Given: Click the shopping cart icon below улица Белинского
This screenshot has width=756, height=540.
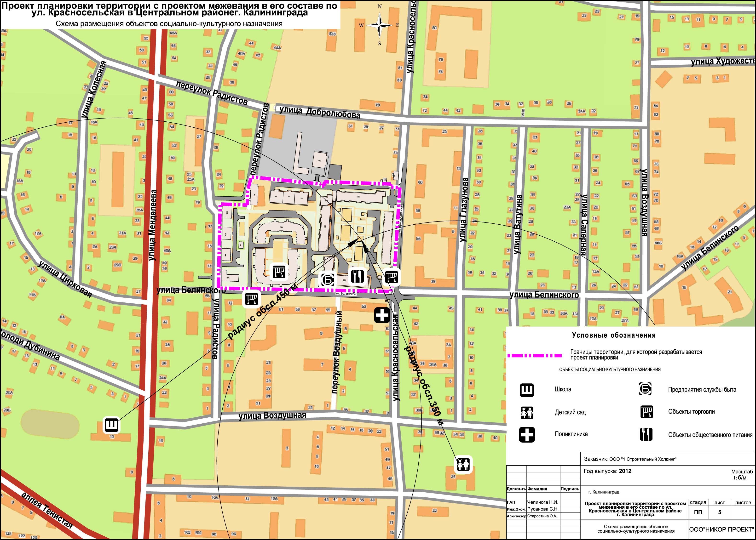Looking at the screenshot, I should [x=252, y=299].
